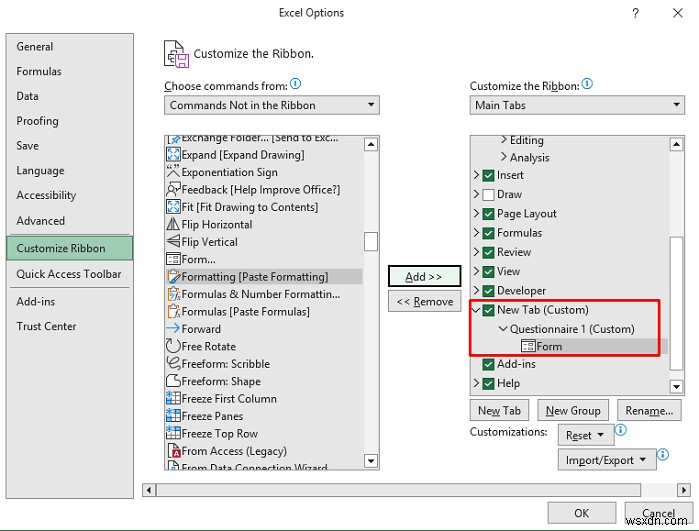Click info icon next to Import/Export
Image resolution: width=699 pixels, height=531 pixels.
663,454
